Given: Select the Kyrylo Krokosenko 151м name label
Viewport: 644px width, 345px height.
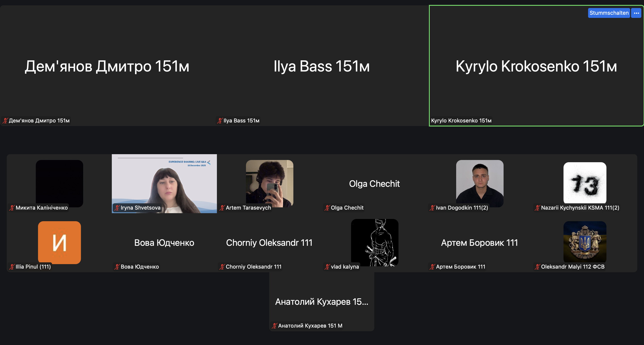Looking at the screenshot, I should coord(461,121).
